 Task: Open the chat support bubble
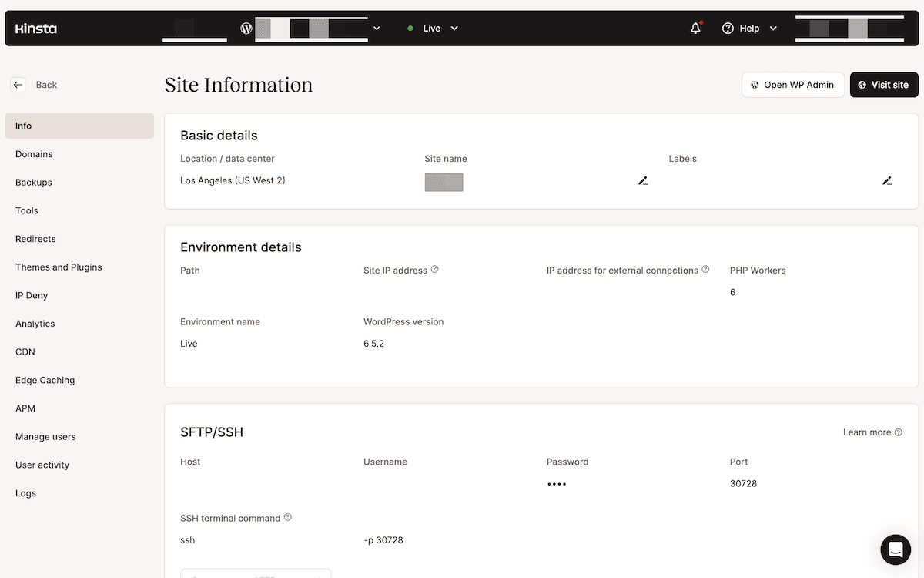click(896, 549)
